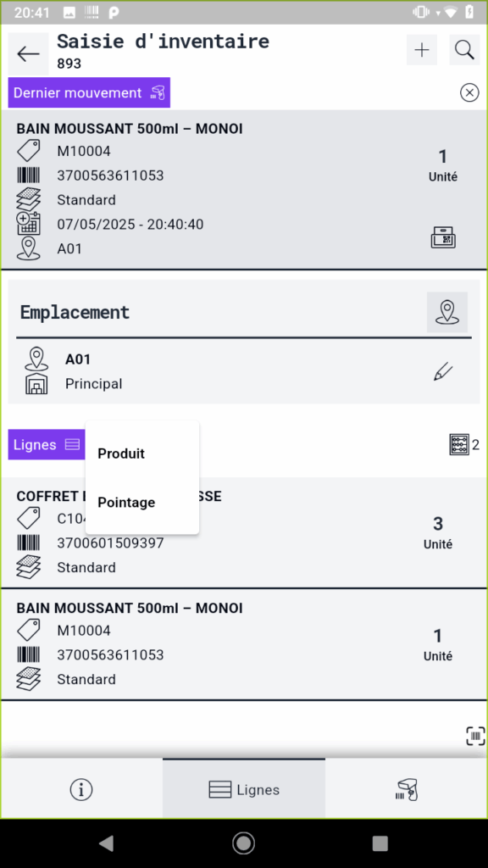Open the label printer icon in last movement
This screenshot has width=488, height=868.
[x=443, y=237]
